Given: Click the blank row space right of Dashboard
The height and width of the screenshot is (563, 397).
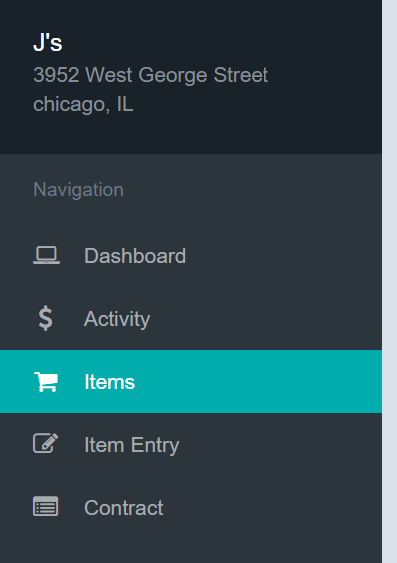Looking at the screenshot, I should [x=284, y=256].
